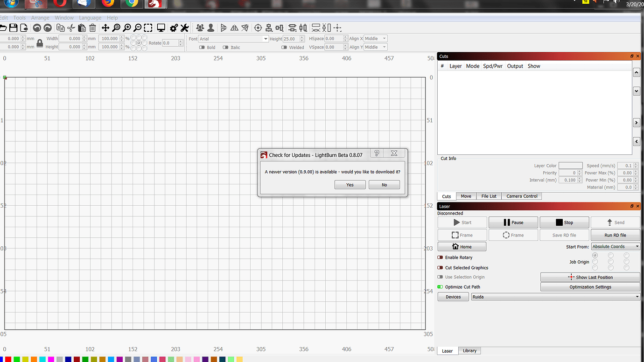Save the project with floppy disk icon
Screen dimensions: 644x362
tap(14, 28)
